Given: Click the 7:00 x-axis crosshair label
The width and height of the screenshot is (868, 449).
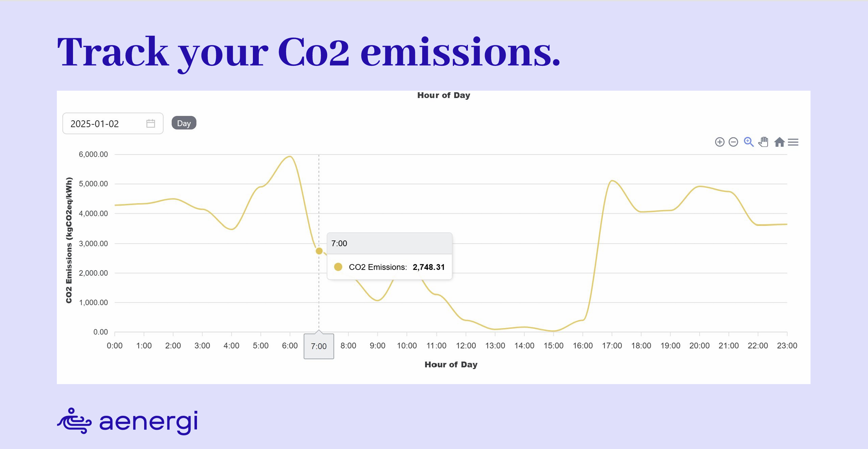Looking at the screenshot, I should pyautogui.click(x=318, y=346).
